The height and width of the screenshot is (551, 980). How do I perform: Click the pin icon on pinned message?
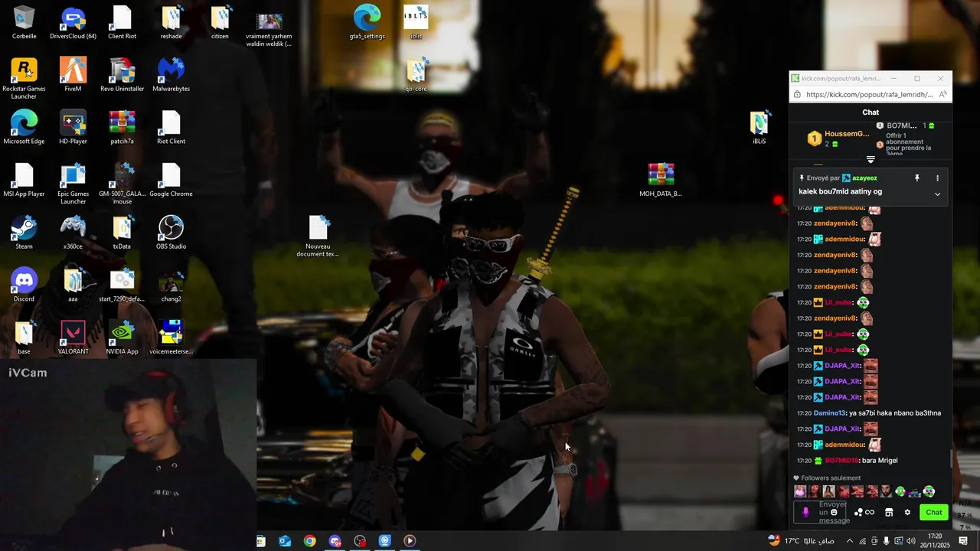(916, 178)
